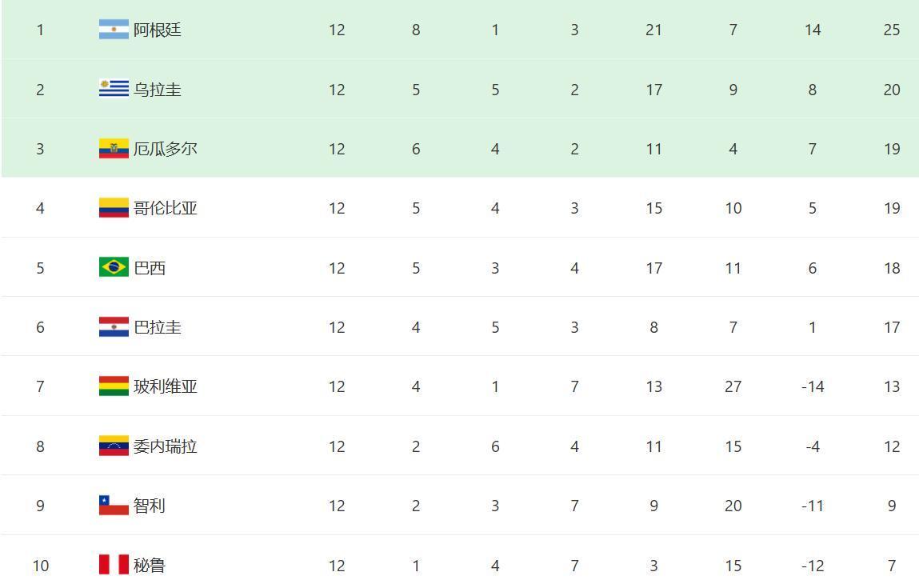The image size is (919, 588).
Task: Select team name 厄瓜多尔
Action: (166, 149)
